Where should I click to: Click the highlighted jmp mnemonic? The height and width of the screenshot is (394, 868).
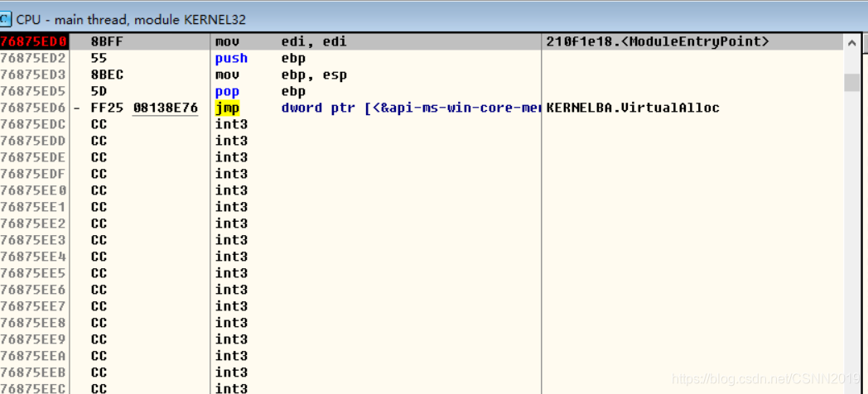point(227,108)
